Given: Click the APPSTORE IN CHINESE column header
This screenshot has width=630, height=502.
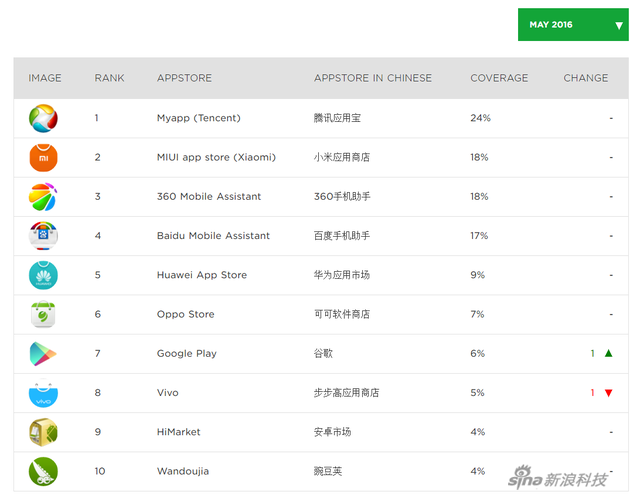Looking at the screenshot, I should [373, 78].
